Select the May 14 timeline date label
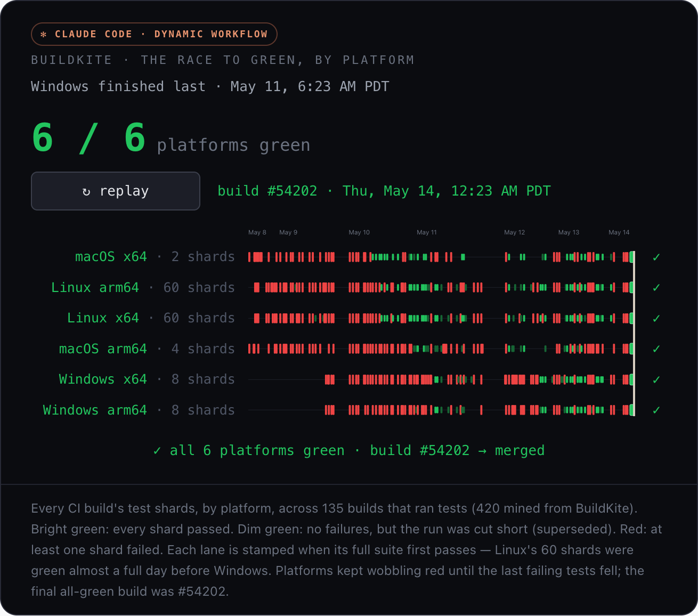The width and height of the screenshot is (698, 616). [x=619, y=232]
